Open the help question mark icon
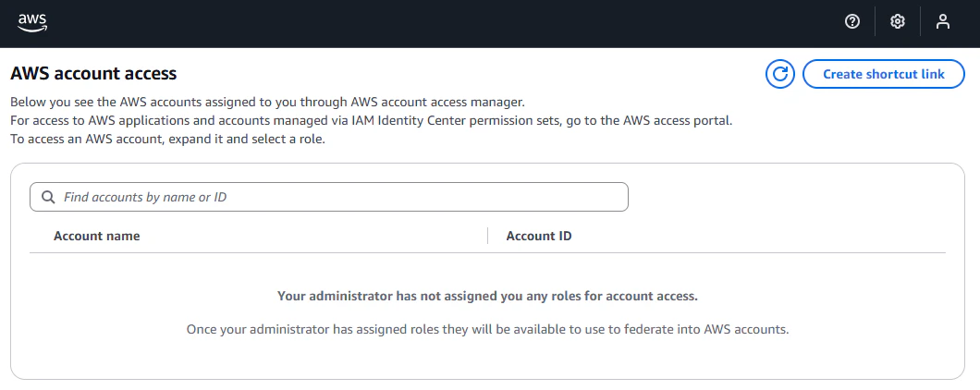 (x=851, y=22)
